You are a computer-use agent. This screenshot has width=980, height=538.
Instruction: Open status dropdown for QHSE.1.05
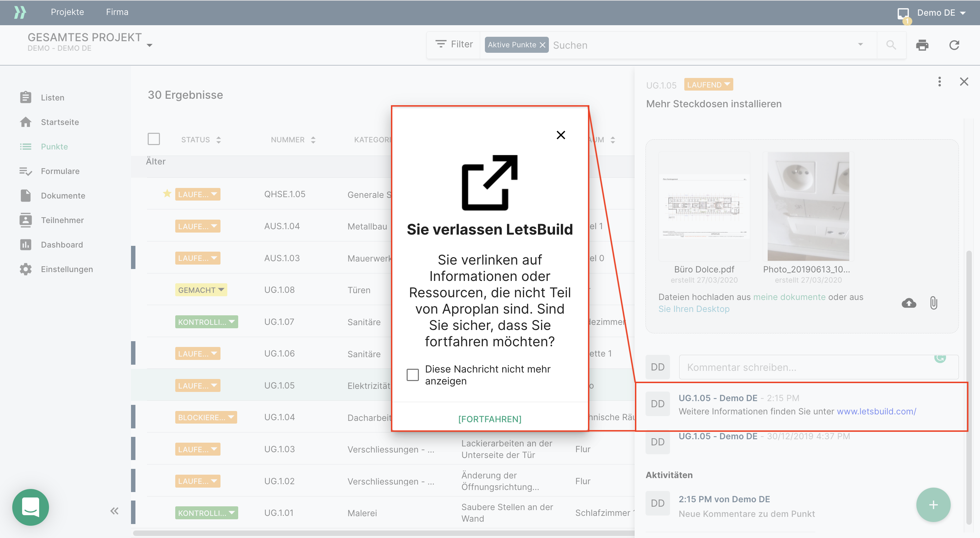click(197, 194)
